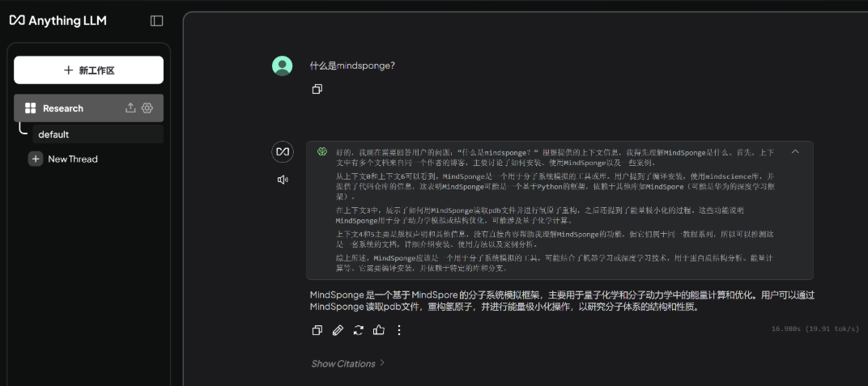
Task: Give thumbs up to the response
Action: point(379,330)
